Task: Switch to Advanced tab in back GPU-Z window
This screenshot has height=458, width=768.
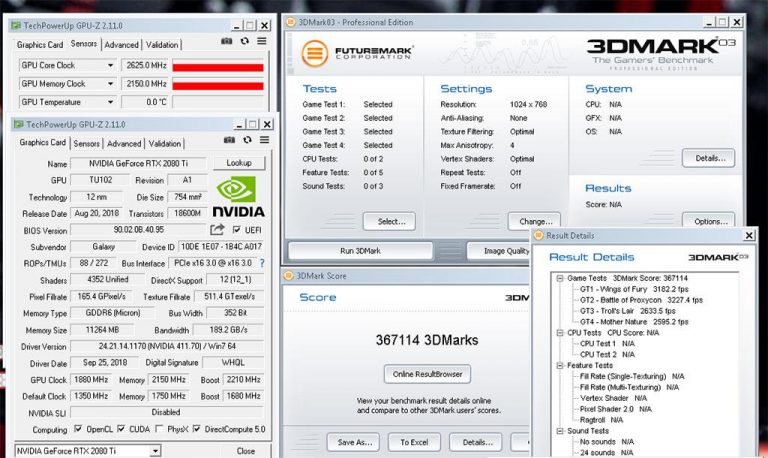Action: click(x=121, y=45)
